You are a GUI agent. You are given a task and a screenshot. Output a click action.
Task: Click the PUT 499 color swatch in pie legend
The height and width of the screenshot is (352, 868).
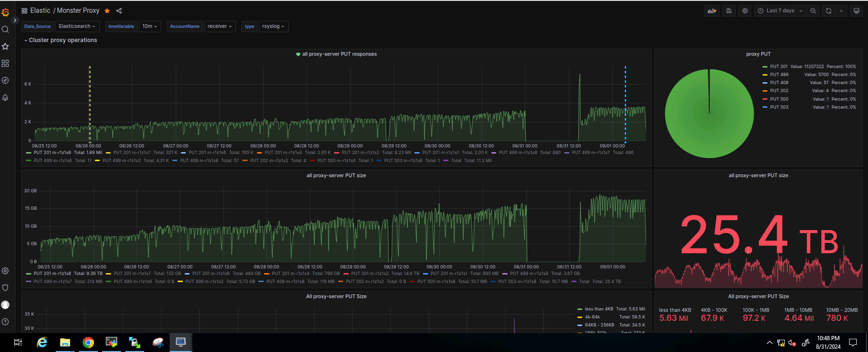765,75
